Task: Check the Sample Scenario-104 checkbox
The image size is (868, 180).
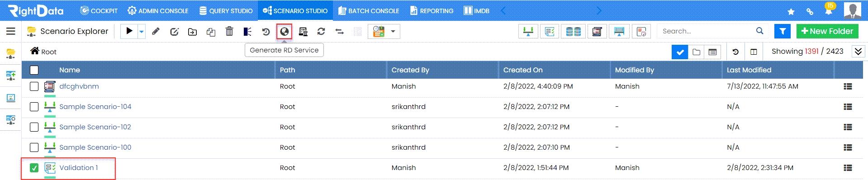Action: coord(34,107)
